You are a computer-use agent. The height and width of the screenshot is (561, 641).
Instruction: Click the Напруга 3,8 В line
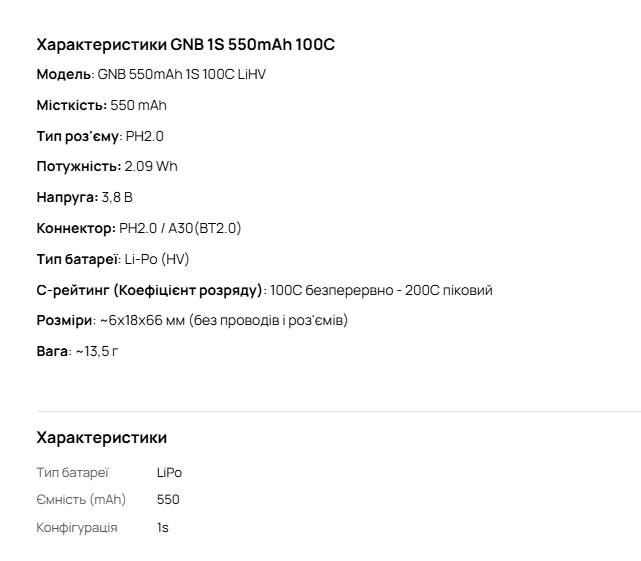pos(84,197)
